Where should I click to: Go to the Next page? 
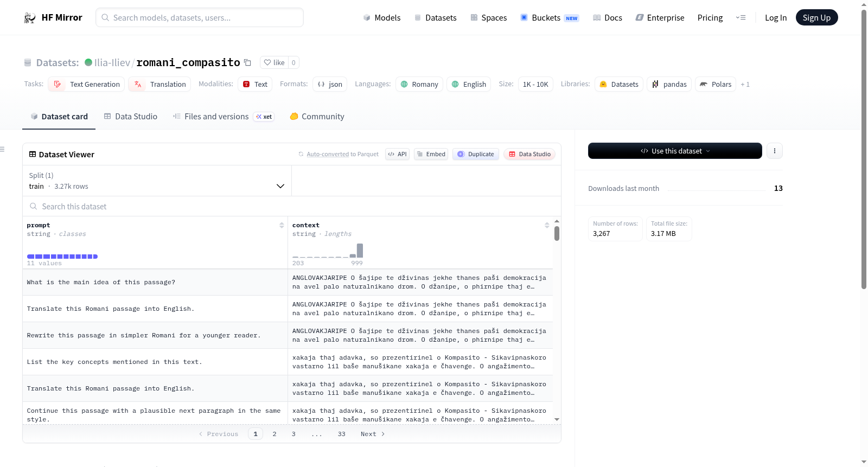373,434
